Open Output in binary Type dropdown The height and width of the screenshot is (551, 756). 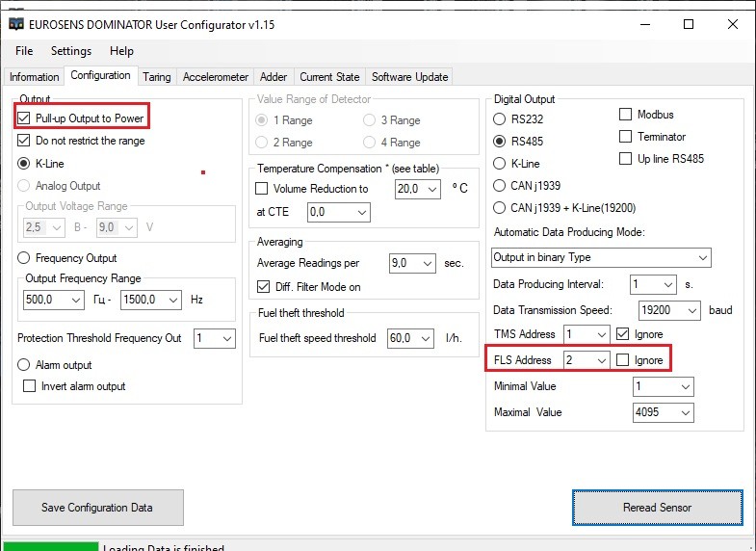601,257
